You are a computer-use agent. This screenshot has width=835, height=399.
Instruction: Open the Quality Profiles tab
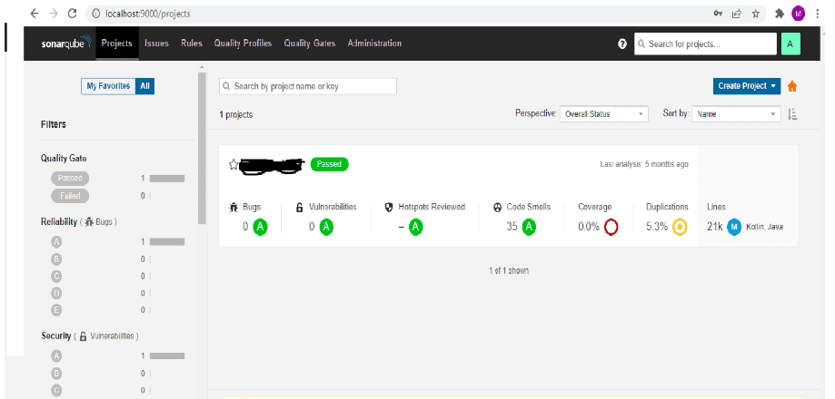coord(243,44)
